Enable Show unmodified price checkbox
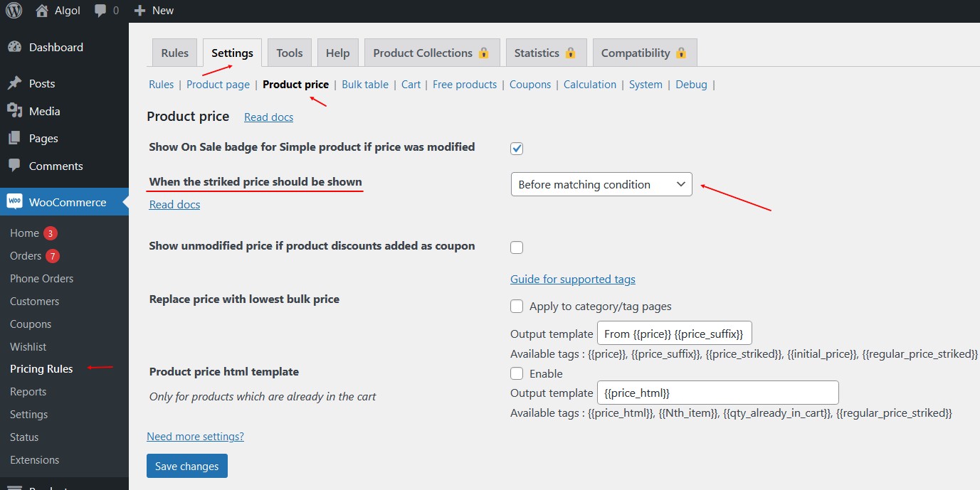 [517, 247]
